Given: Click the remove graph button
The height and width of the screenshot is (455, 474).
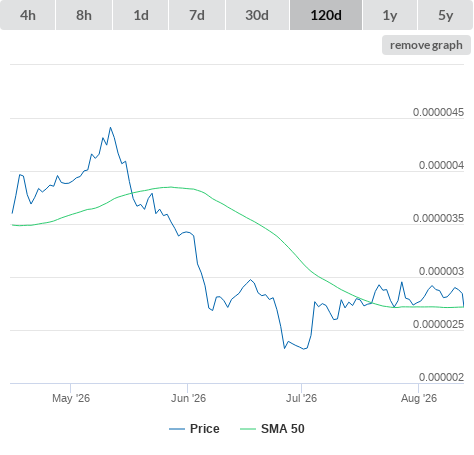Looking at the screenshot, I should [426, 45].
